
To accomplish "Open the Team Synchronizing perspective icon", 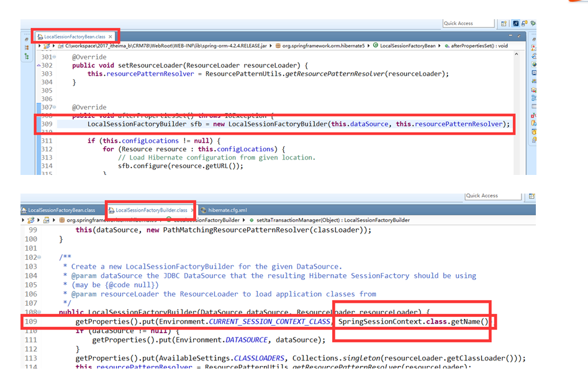I will 524,23.
